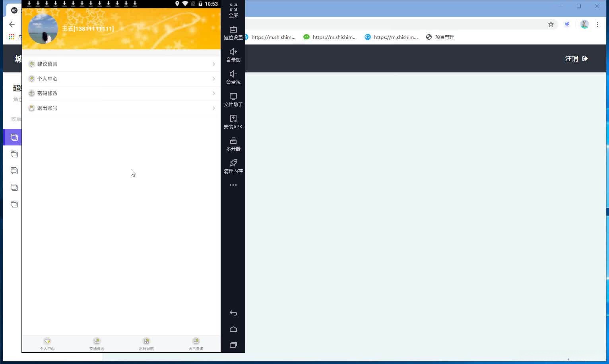Run 清理内存 memory cleaner
The image size is (609, 364).
click(x=233, y=167)
